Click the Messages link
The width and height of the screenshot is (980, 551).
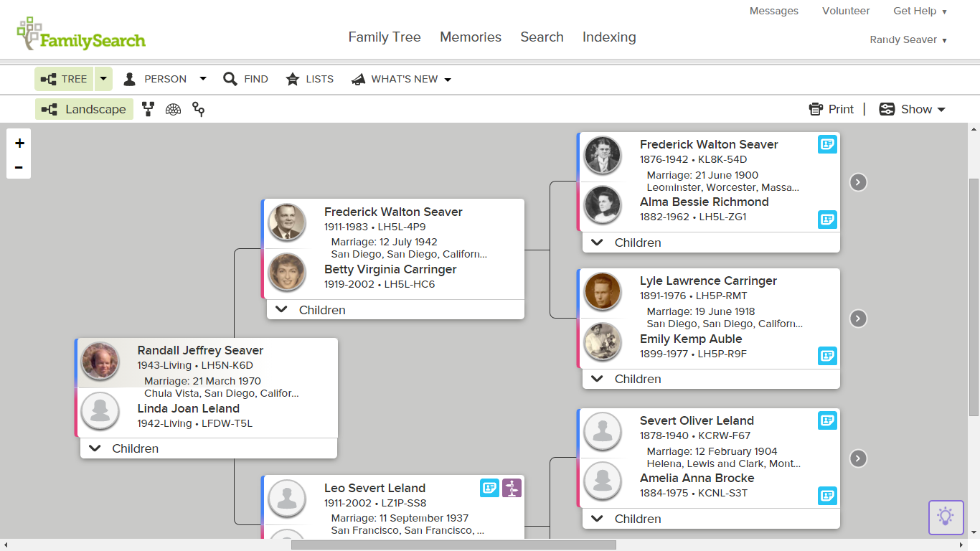tap(773, 11)
